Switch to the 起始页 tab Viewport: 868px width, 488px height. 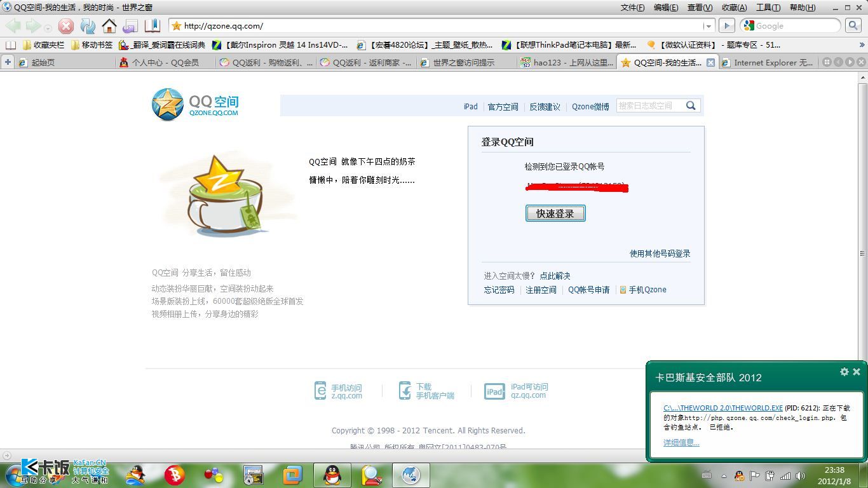click(64, 62)
